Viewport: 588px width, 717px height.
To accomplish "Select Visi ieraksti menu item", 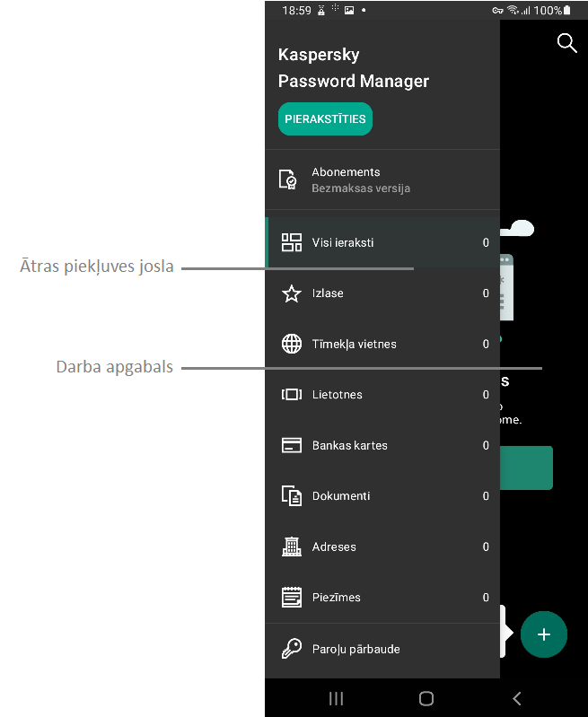I will [343, 242].
